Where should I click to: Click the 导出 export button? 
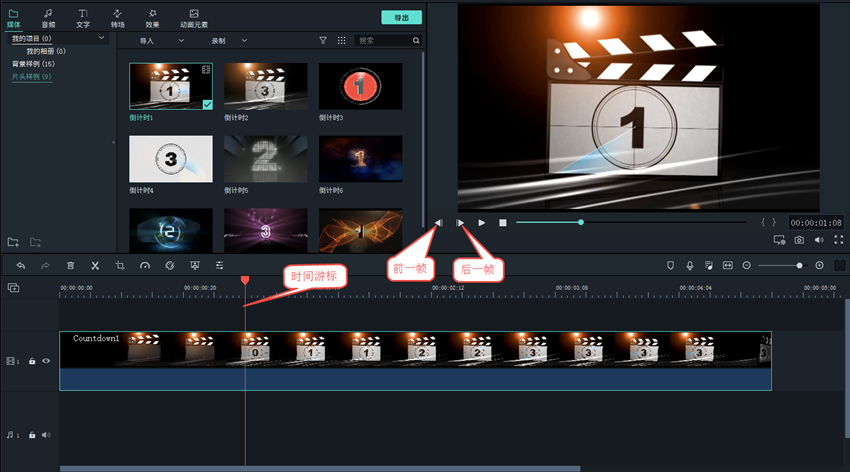[x=401, y=17]
